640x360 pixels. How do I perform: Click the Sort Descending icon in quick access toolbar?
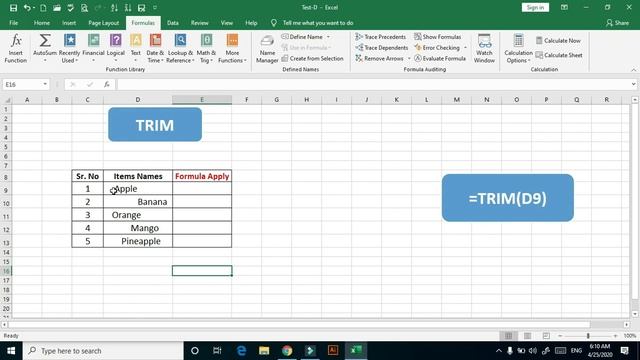pos(128,8)
